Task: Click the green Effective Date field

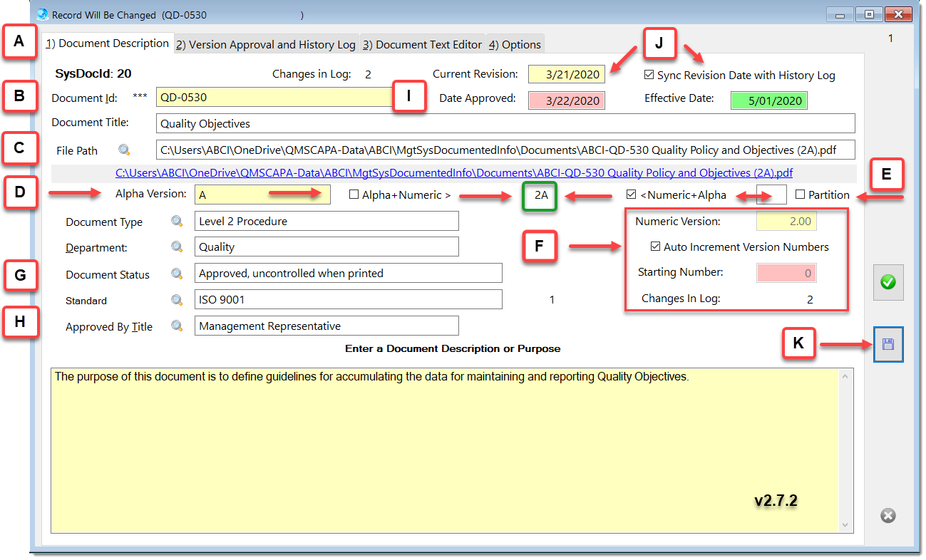Action: pos(769,100)
